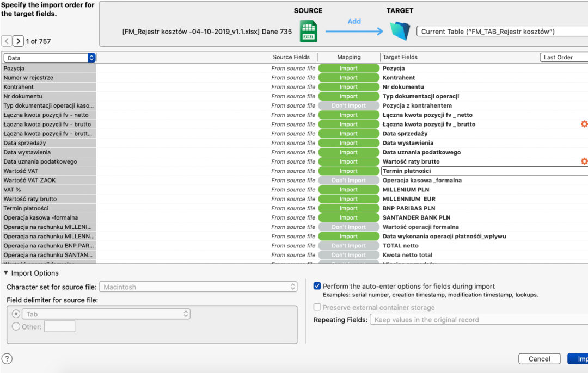
Task: Select the MILLENIUM PLN target field
Action: [406, 190]
